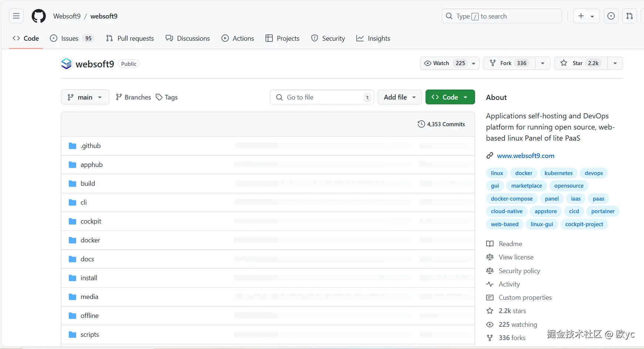Open the green Code clone dropdown
The width and height of the screenshot is (644, 349).
pos(450,97)
